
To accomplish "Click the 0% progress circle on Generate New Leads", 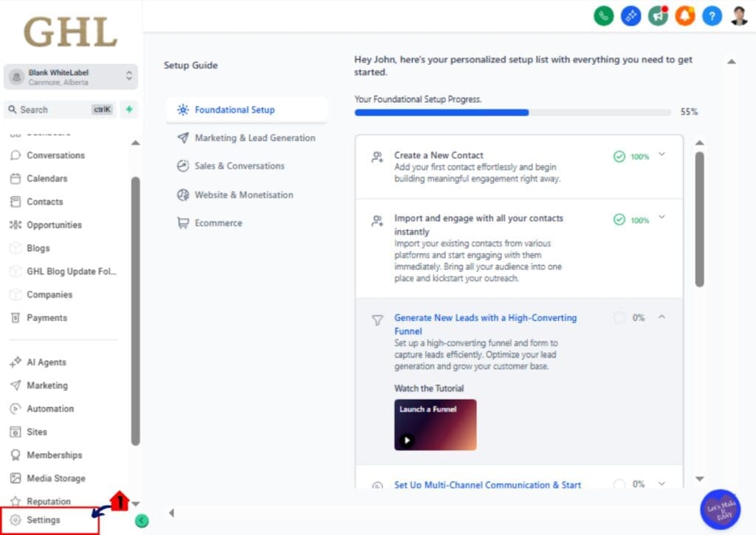I will coord(619,317).
